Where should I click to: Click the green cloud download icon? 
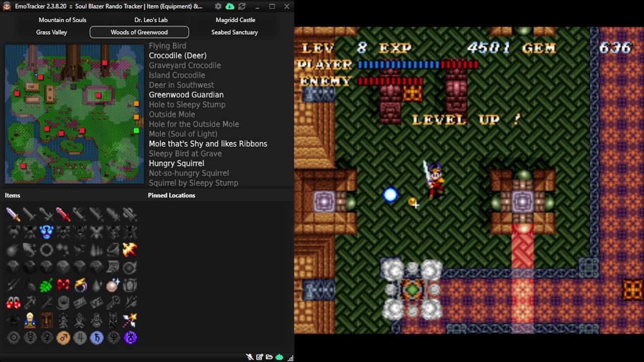click(x=230, y=7)
